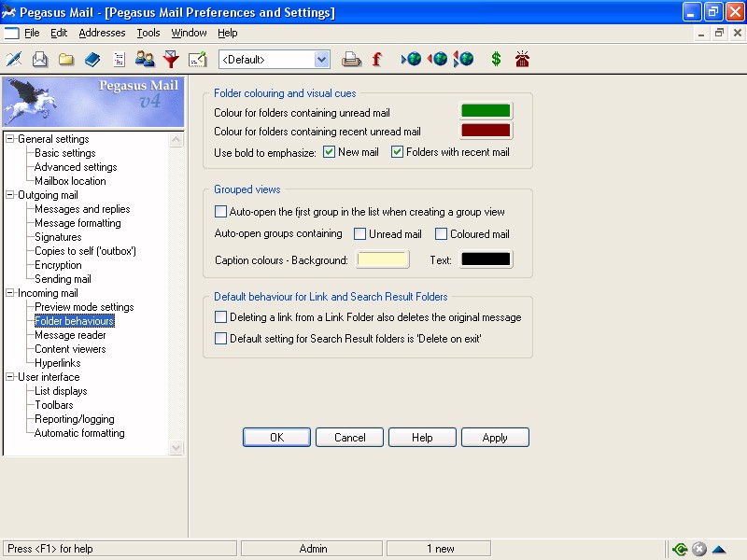Click the Help button in preferences
Screen dimensions: 747x560
(x=422, y=437)
